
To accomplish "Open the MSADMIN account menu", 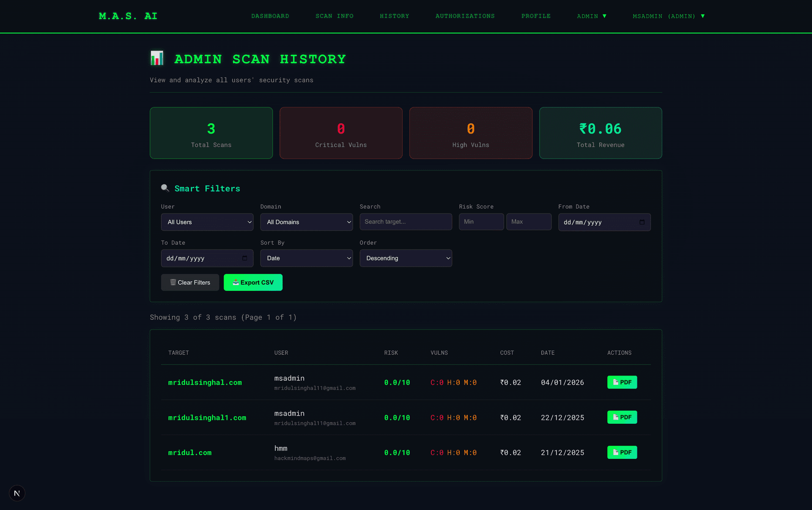I will click(668, 16).
